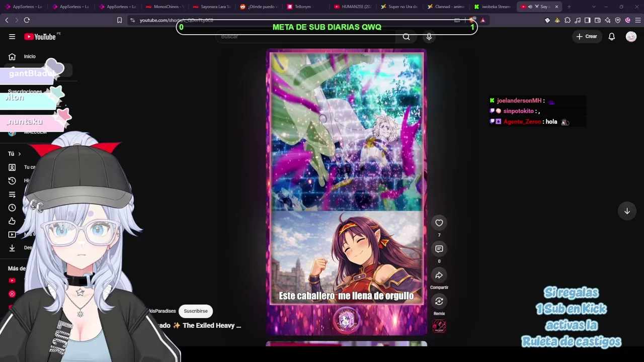Open the Watch Later clock icon
This screenshot has height=362, width=644.
coord(12,208)
